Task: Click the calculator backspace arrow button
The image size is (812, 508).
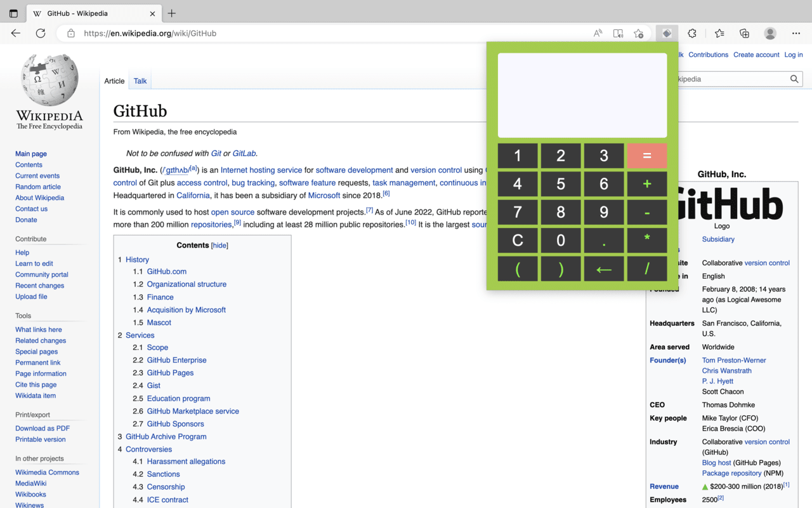Action: [604, 269]
